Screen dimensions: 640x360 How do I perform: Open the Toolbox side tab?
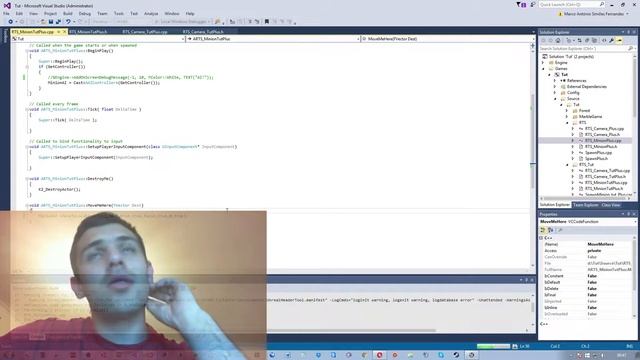coord(5,36)
